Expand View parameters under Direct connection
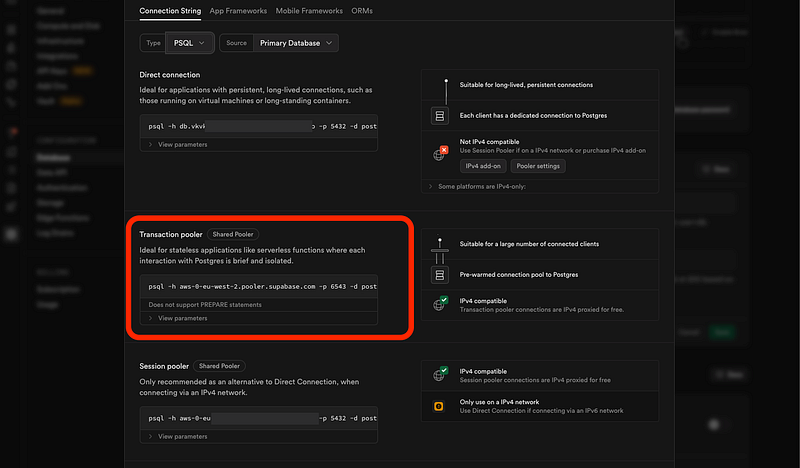 coord(182,145)
